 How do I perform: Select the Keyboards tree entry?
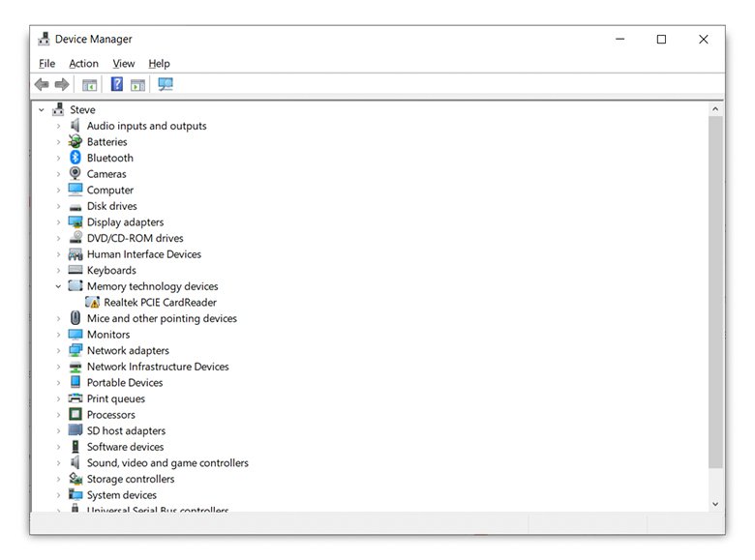[111, 271]
